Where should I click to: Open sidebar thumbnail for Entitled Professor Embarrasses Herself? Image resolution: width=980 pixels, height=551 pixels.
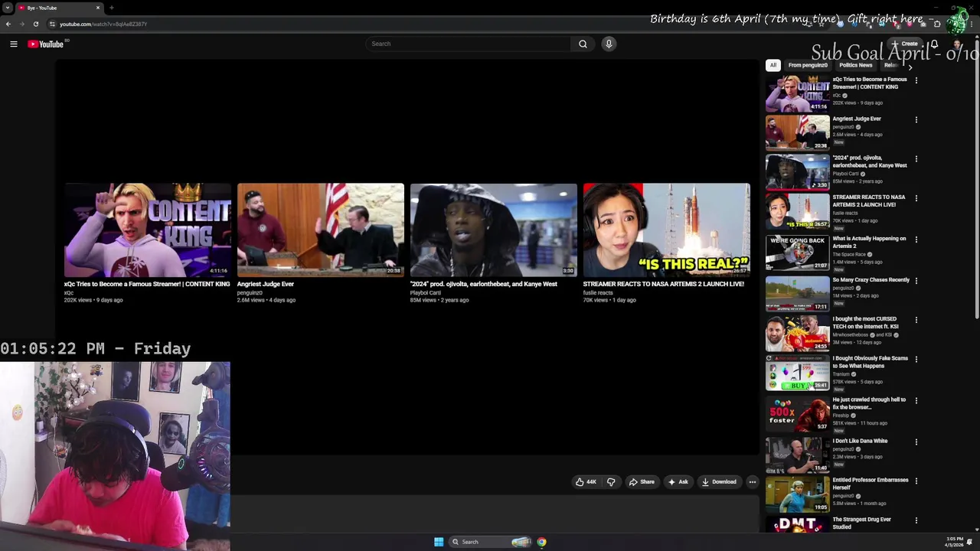(x=797, y=494)
